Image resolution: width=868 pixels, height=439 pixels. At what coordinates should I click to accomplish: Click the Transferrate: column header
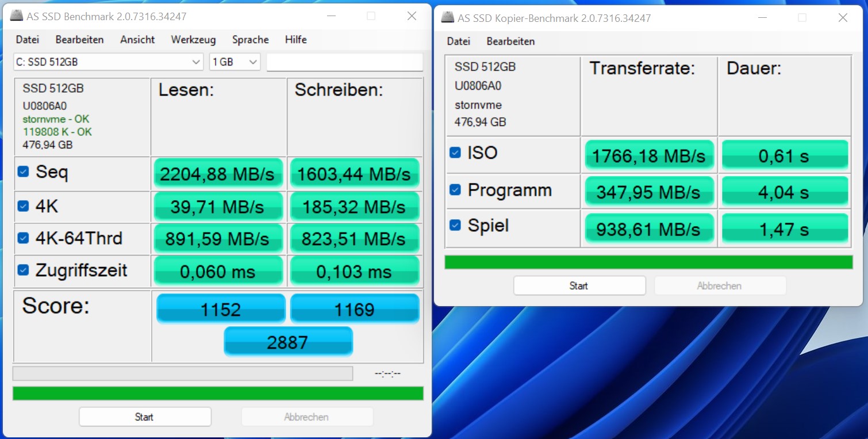(642, 68)
